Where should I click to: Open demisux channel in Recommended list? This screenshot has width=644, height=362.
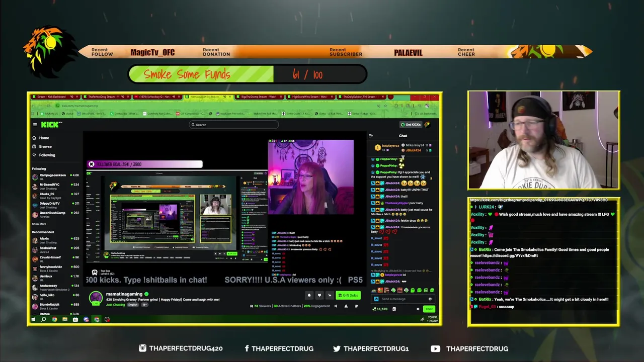pyautogui.click(x=55, y=278)
